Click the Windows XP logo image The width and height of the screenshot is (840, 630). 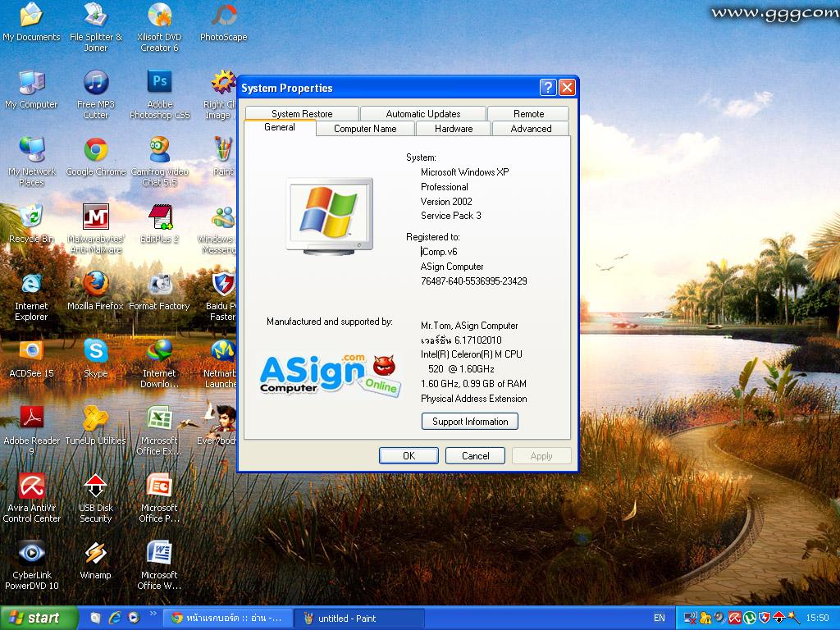point(330,216)
